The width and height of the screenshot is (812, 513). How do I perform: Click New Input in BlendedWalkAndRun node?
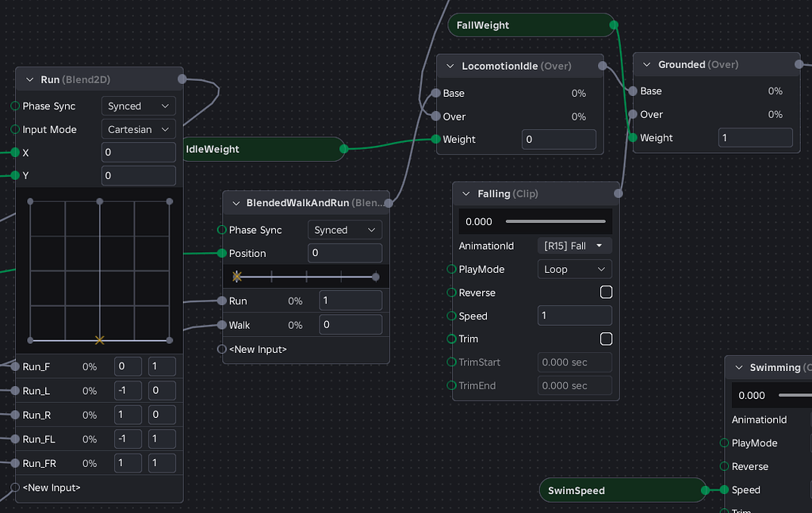tap(258, 349)
